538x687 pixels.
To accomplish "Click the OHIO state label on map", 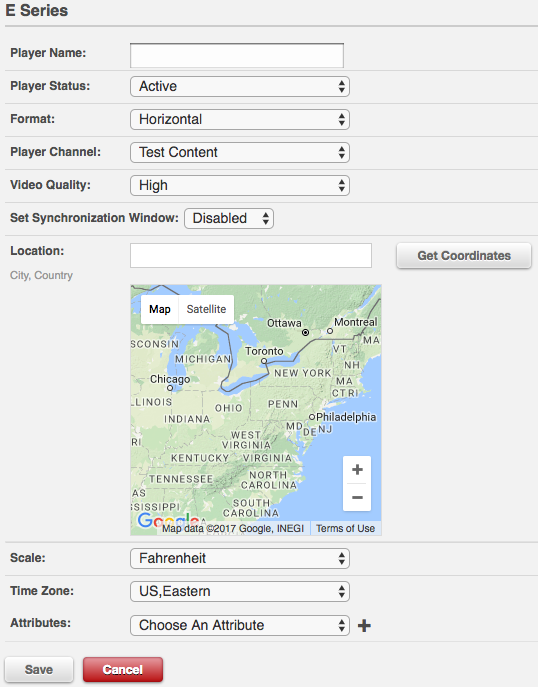I will pyautogui.click(x=228, y=408).
